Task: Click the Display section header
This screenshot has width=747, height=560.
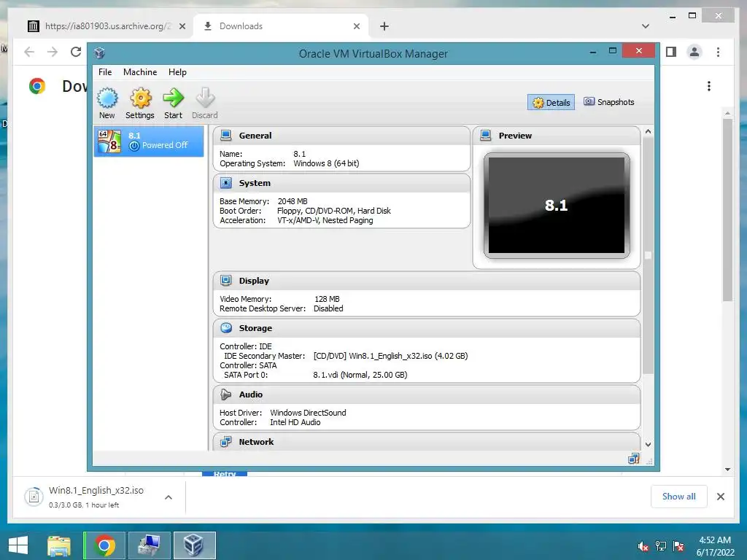Action: coord(426,281)
